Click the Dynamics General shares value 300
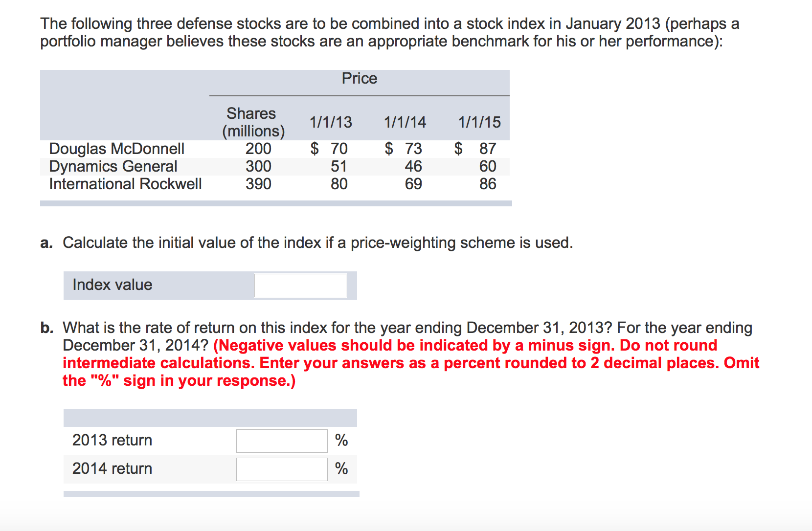 (258, 166)
